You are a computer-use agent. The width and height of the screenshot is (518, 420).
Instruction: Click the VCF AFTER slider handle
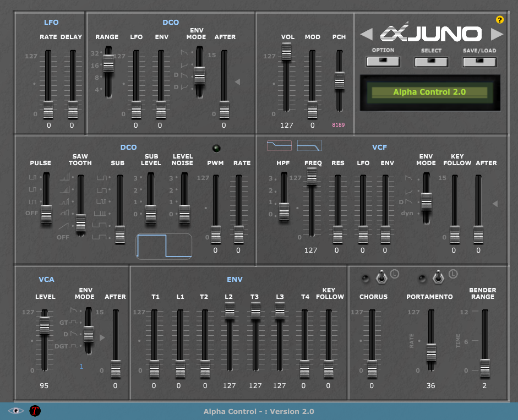click(478, 235)
